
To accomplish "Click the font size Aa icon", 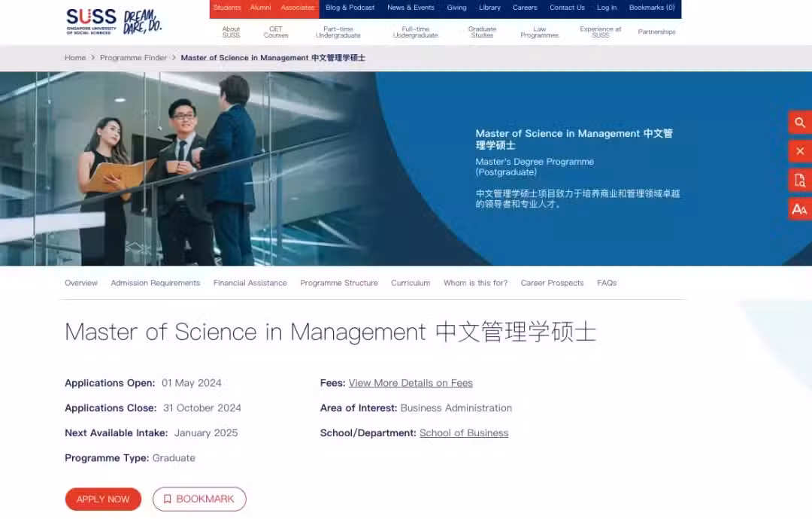I will click(x=800, y=209).
